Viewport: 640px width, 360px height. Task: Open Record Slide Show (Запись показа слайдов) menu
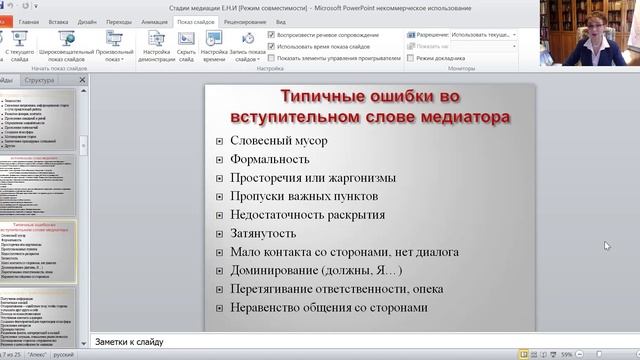(x=247, y=46)
